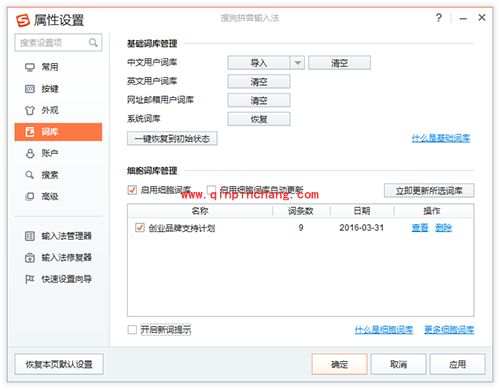Launch 输入法修复器

pos(58,257)
